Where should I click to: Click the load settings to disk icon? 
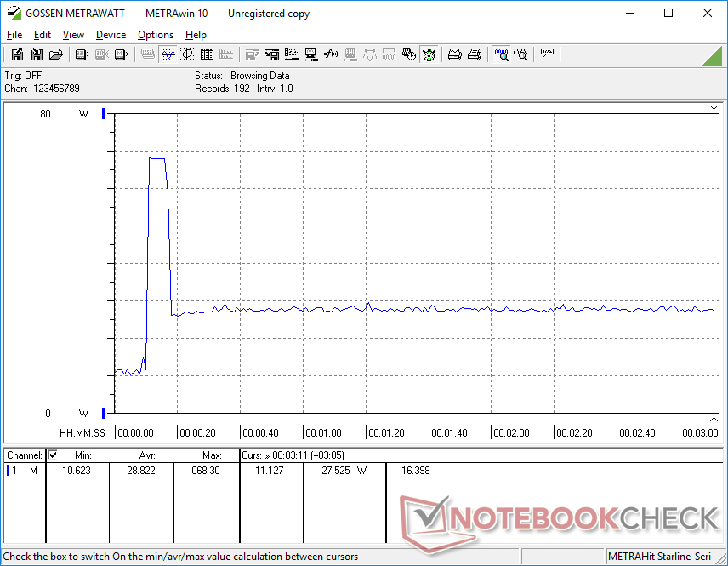(272, 54)
